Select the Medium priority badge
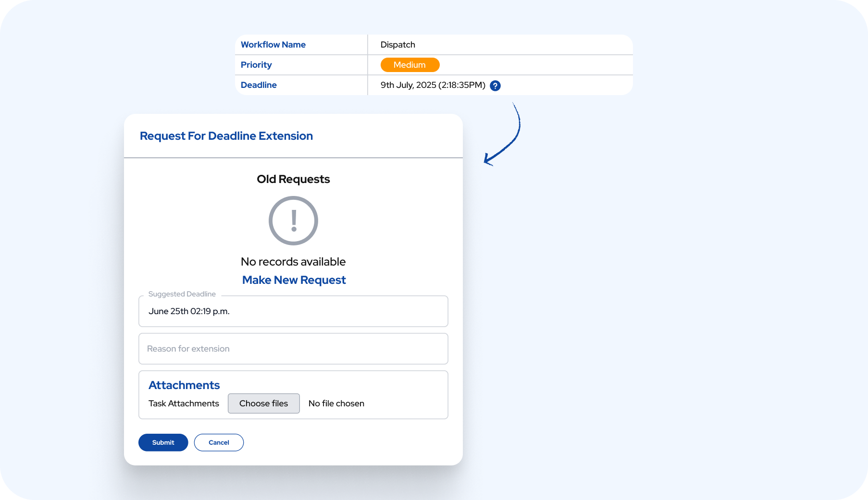The width and height of the screenshot is (868, 500). click(409, 65)
